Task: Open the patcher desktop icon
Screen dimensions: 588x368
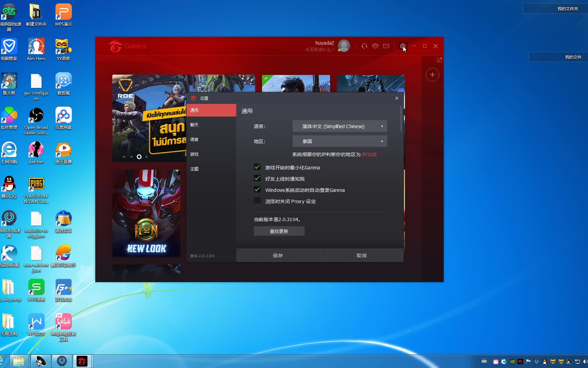Action: tap(36, 153)
